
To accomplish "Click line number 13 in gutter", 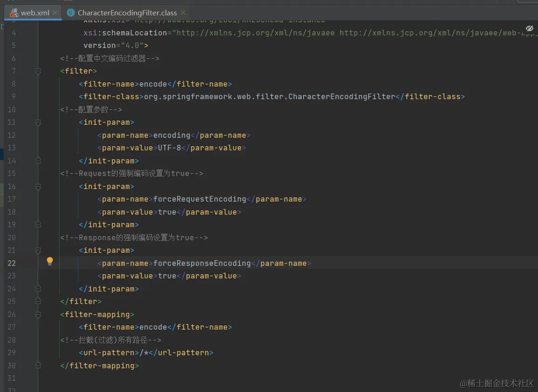I will pos(12,148).
